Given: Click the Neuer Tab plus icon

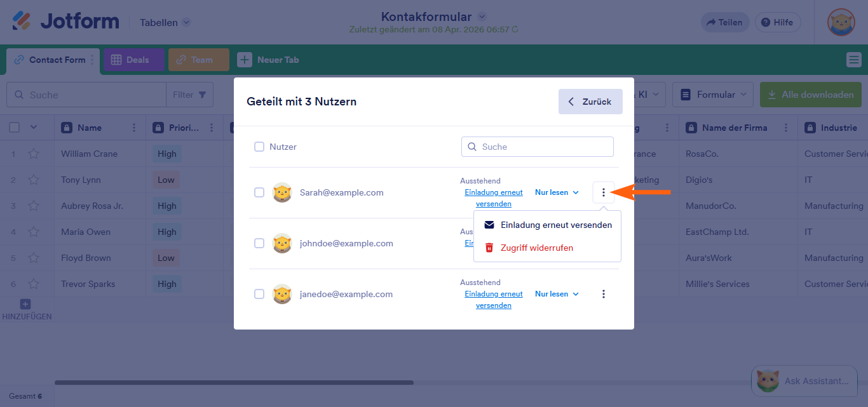Looking at the screenshot, I should tap(244, 59).
